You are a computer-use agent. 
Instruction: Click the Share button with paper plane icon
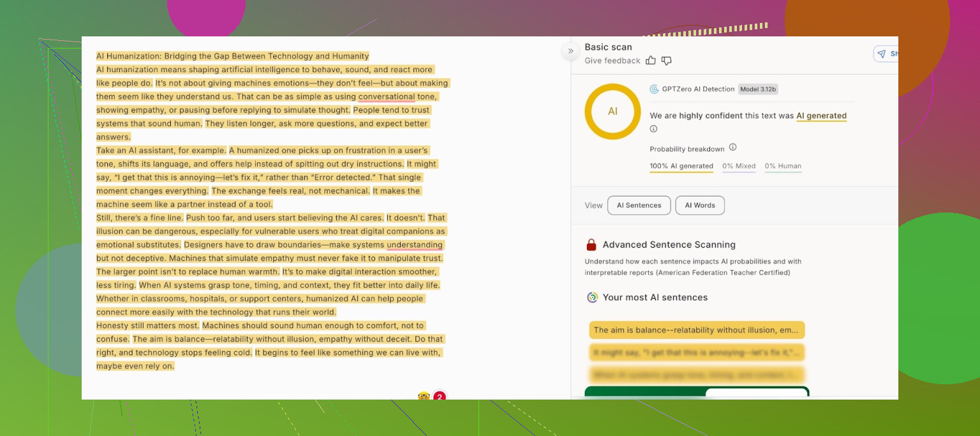(x=886, y=54)
